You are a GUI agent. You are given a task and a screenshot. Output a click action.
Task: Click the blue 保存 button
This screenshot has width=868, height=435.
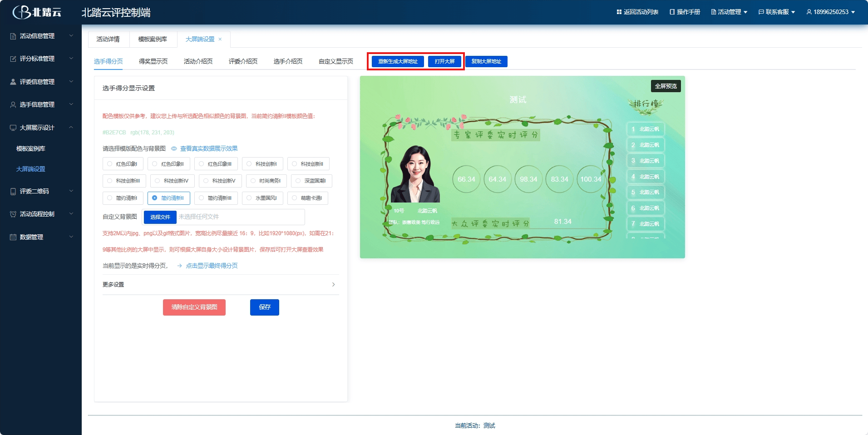(x=264, y=307)
